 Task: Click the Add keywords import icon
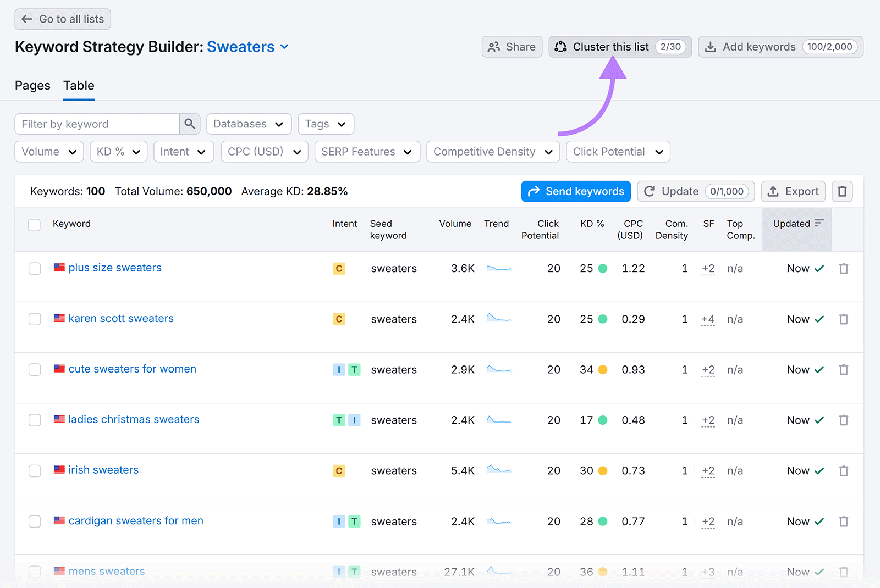pos(712,47)
